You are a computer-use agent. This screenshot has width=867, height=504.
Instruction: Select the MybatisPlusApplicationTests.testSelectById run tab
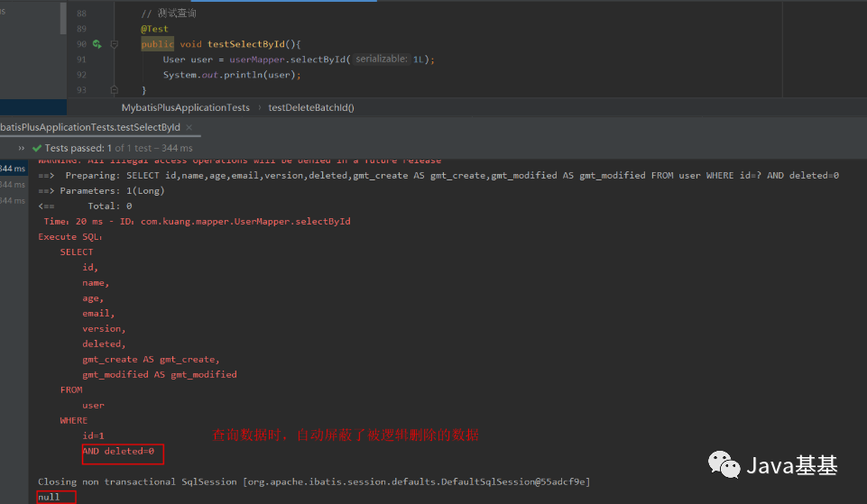pos(88,127)
